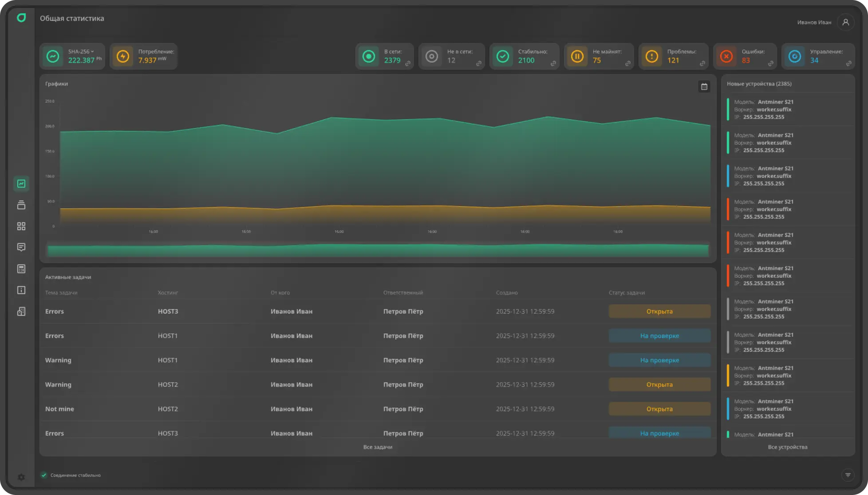
Task: Click the pause Не майнят icon
Action: pos(577,56)
